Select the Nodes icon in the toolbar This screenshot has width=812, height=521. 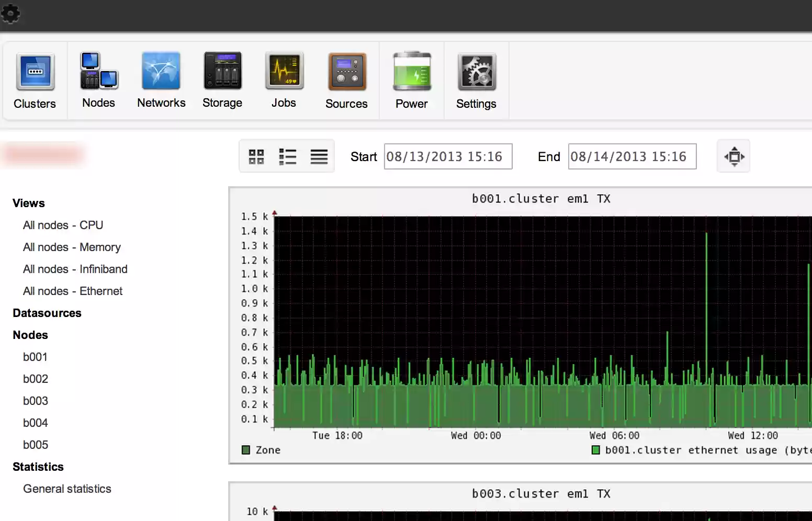coord(98,80)
